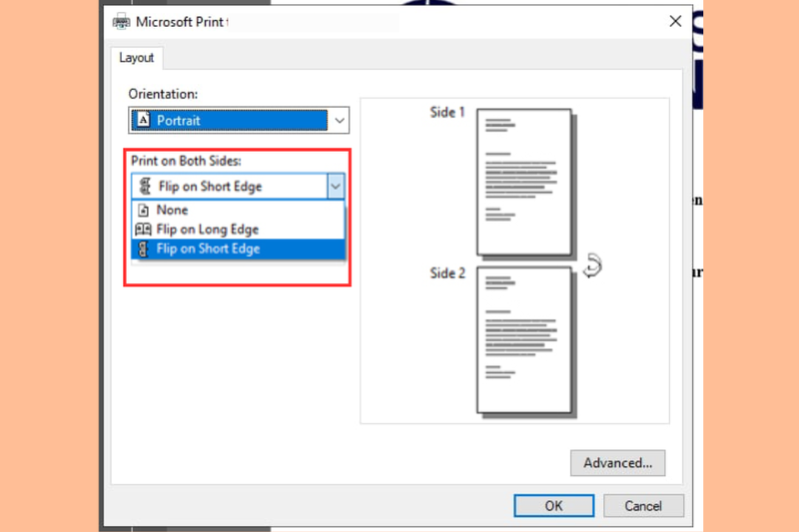799x532 pixels.
Task: Click the Side 2 page preview
Action: coord(524,339)
